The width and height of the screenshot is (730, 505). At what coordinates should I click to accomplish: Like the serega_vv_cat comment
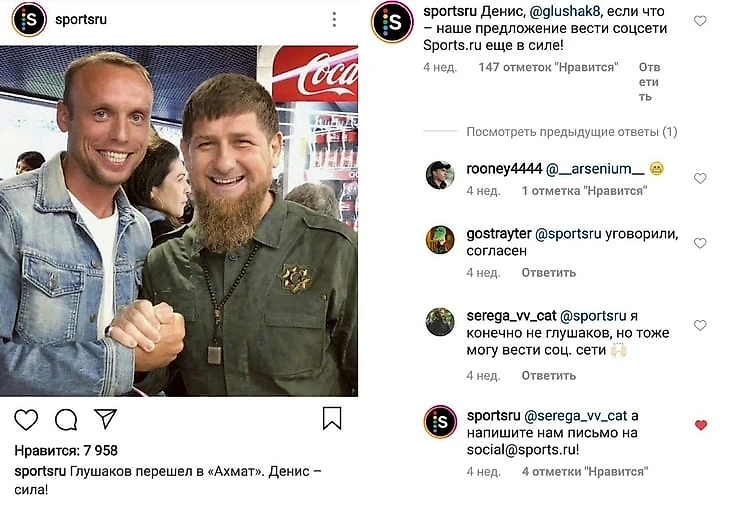700,325
